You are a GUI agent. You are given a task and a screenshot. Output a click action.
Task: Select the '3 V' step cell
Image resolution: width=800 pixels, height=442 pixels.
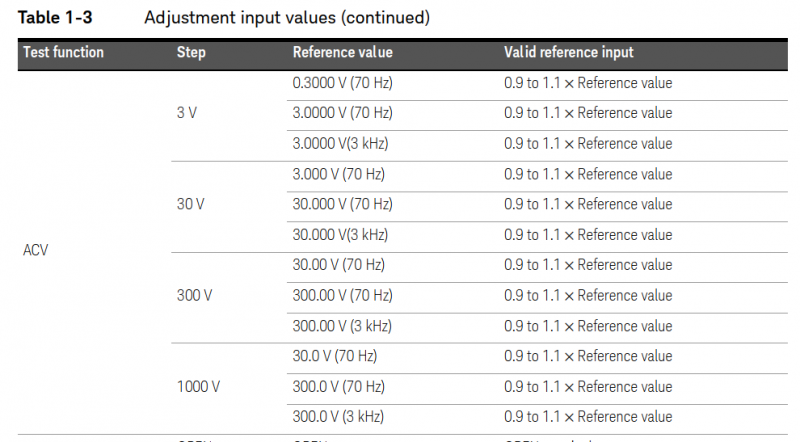click(187, 113)
